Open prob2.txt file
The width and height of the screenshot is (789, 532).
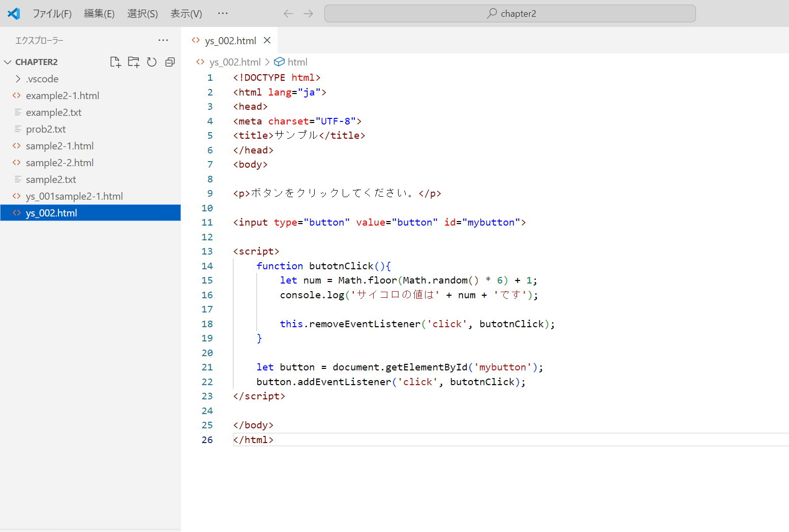(x=90, y=129)
